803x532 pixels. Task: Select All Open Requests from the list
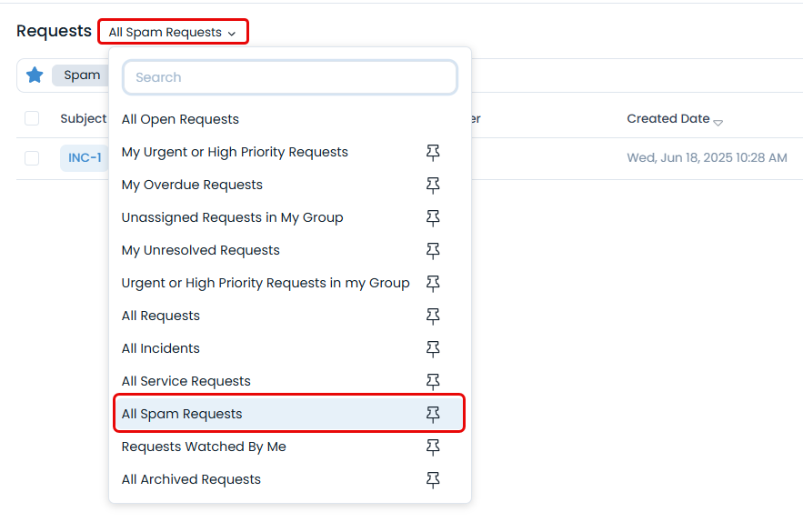(x=180, y=119)
